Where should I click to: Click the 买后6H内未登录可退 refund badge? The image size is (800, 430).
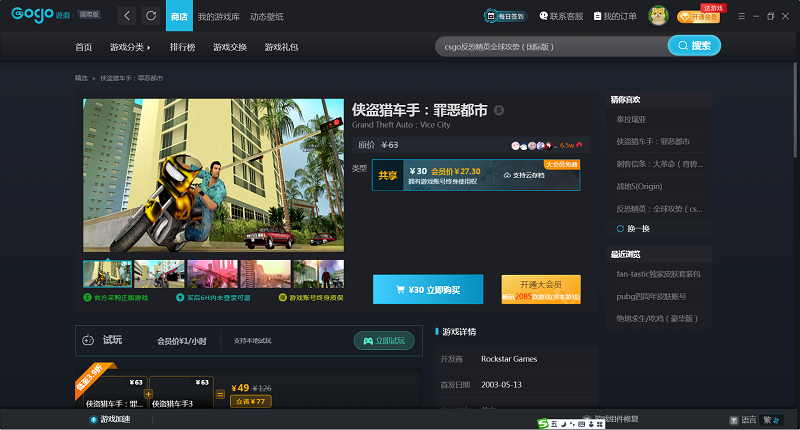coord(213,297)
